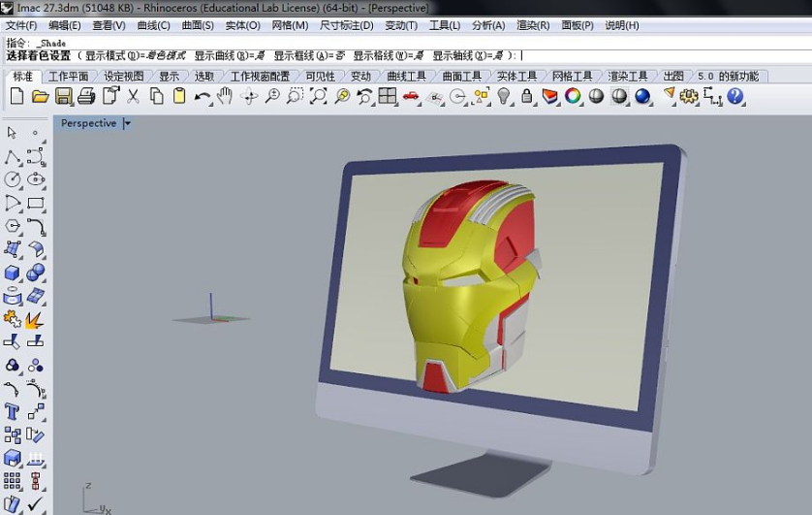
Task: Create a new file with the New icon
Action: click(x=16, y=96)
